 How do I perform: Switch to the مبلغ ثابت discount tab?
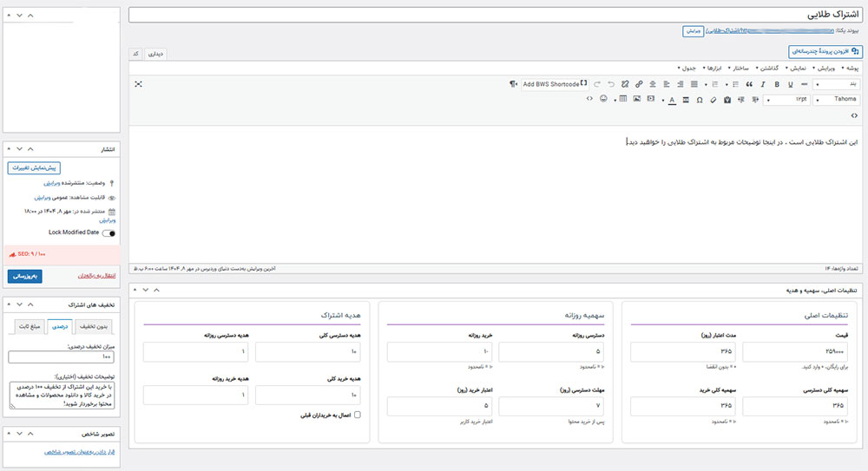[29, 326]
